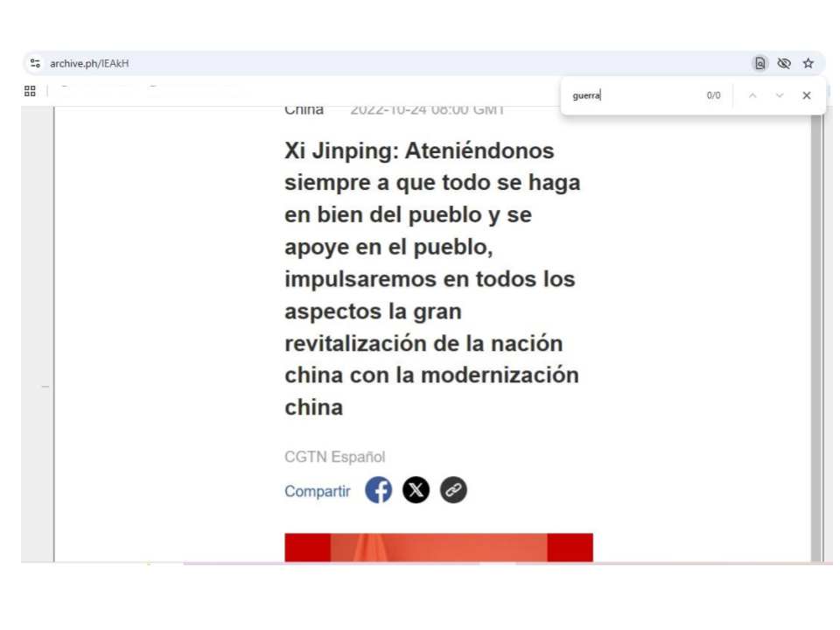Click the crossed-out eye icon in address bar
840x630 pixels.
point(784,64)
